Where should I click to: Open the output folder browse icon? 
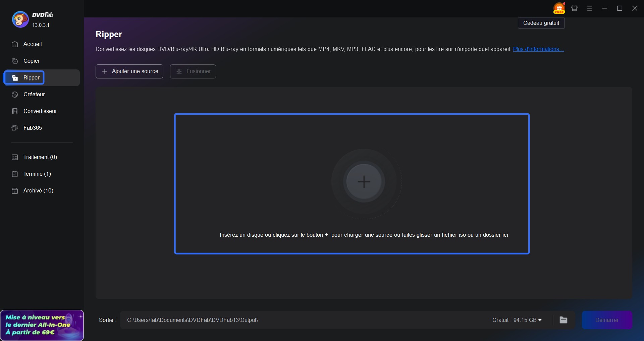563,320
